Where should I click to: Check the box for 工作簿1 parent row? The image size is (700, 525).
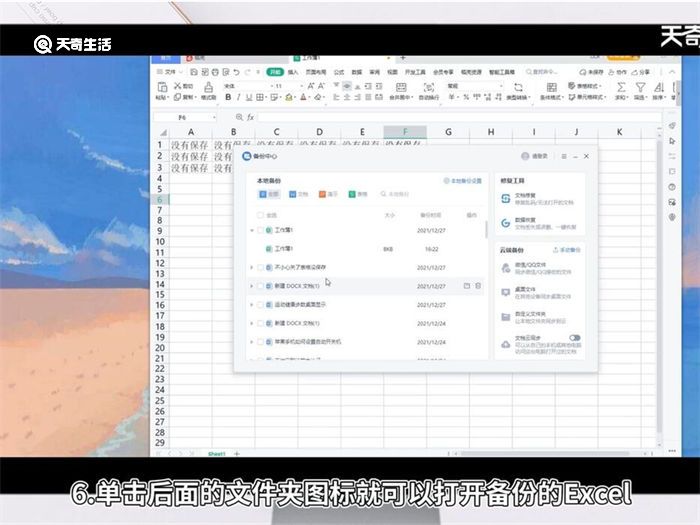point(260,230)
